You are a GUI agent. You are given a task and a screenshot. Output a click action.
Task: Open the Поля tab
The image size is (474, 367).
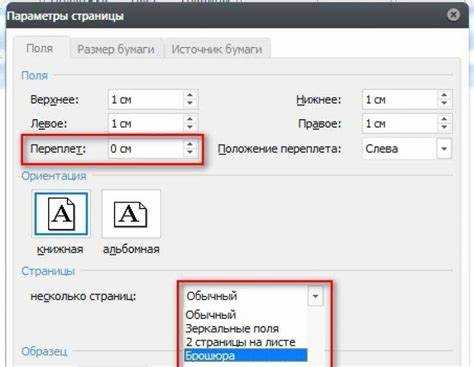pos(40,48)
